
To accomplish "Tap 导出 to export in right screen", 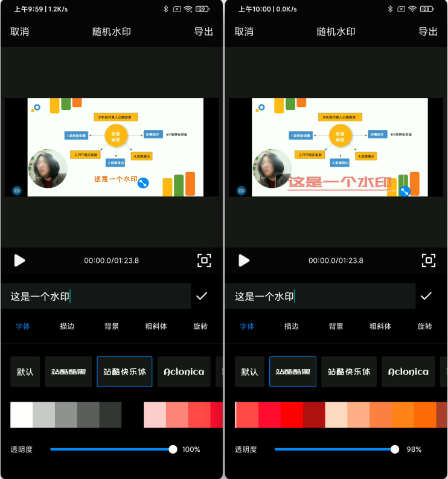I will (428, 31).
